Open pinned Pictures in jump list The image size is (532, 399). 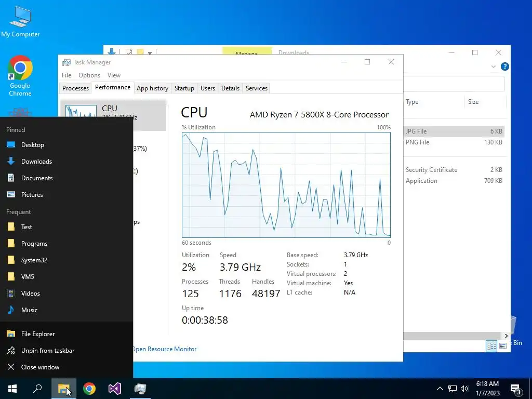(66, 195)
